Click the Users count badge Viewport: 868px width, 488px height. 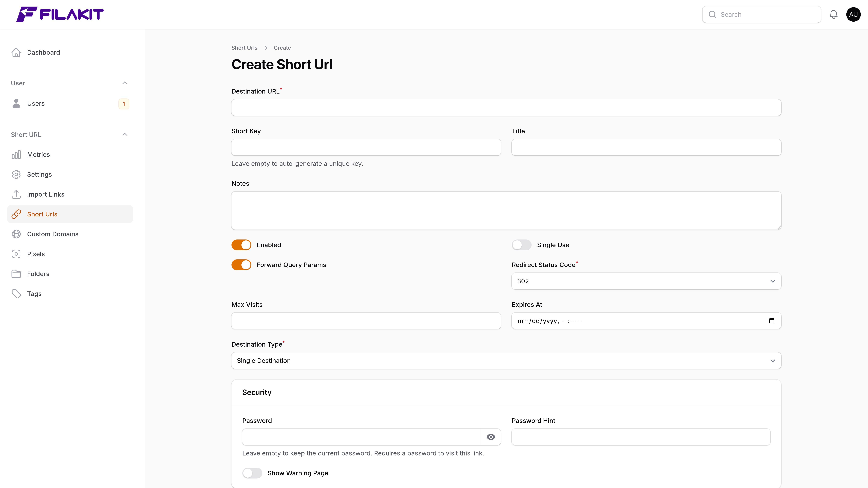click(124, 104)
